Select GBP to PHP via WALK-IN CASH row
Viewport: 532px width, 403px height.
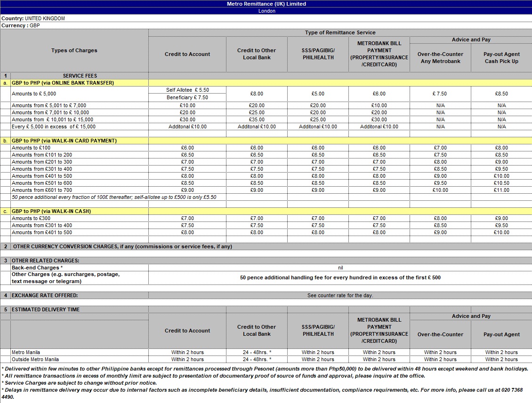coord(51,211)
